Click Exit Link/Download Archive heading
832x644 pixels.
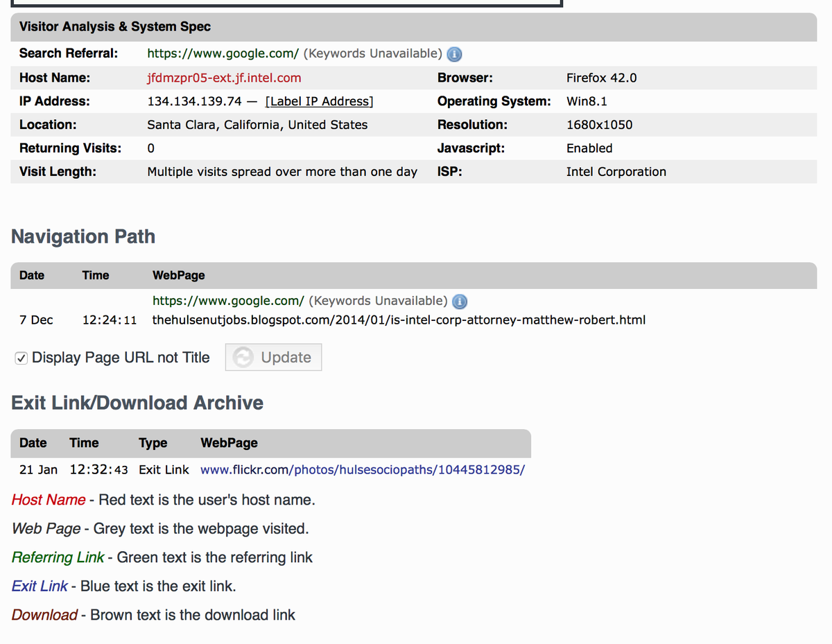[137, 403]
